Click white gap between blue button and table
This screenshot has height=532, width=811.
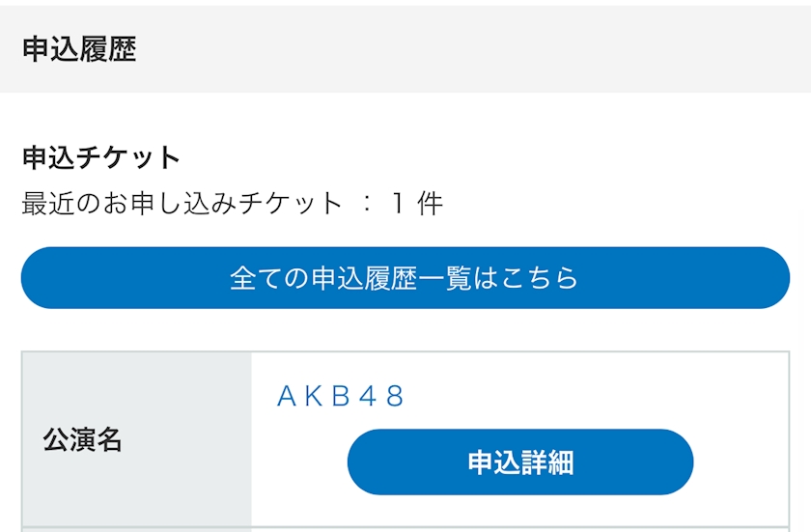click(405, 329)
